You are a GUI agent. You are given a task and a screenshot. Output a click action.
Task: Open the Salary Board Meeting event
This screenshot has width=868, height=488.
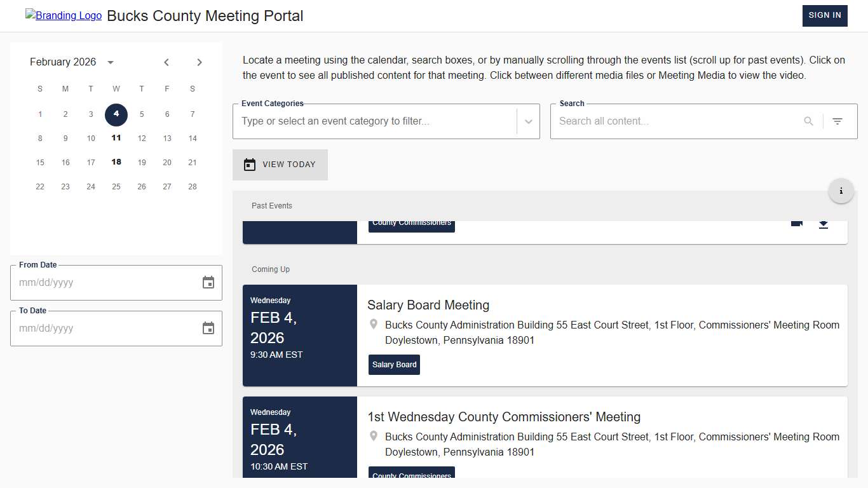point(428,305)
